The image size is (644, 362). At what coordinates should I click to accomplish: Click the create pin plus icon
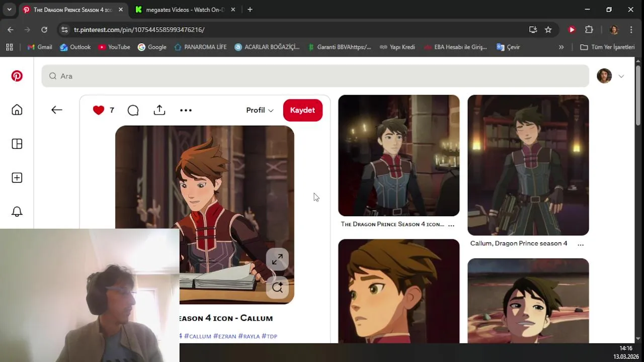click(x=17, y=177)
